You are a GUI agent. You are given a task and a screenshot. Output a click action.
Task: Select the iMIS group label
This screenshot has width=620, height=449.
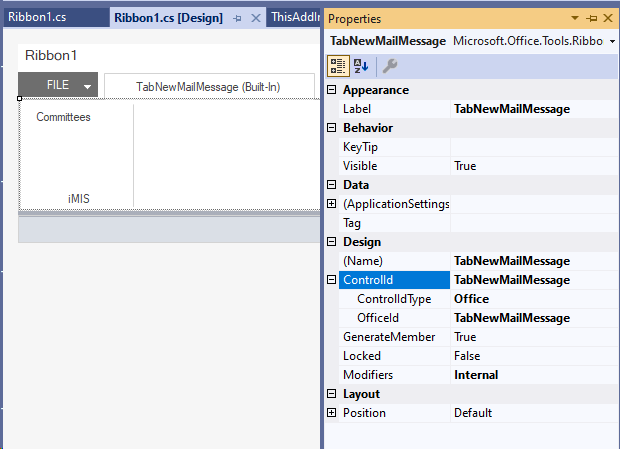coord(79,198)
